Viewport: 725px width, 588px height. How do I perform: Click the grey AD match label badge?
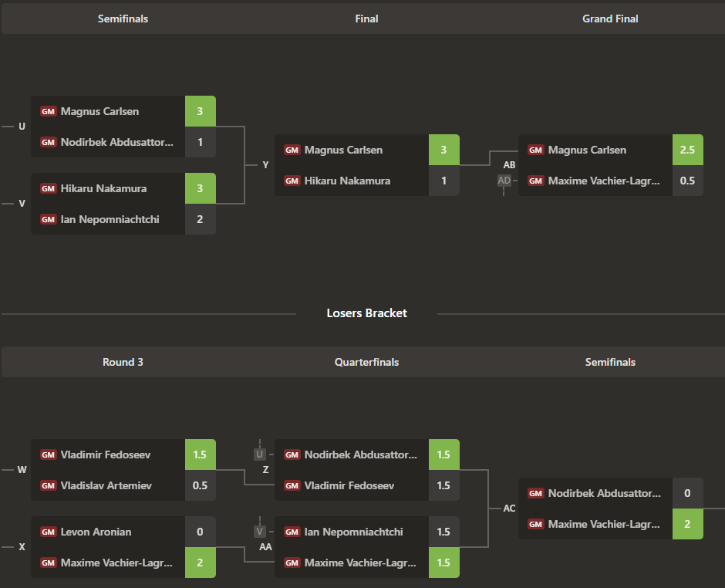504,181
